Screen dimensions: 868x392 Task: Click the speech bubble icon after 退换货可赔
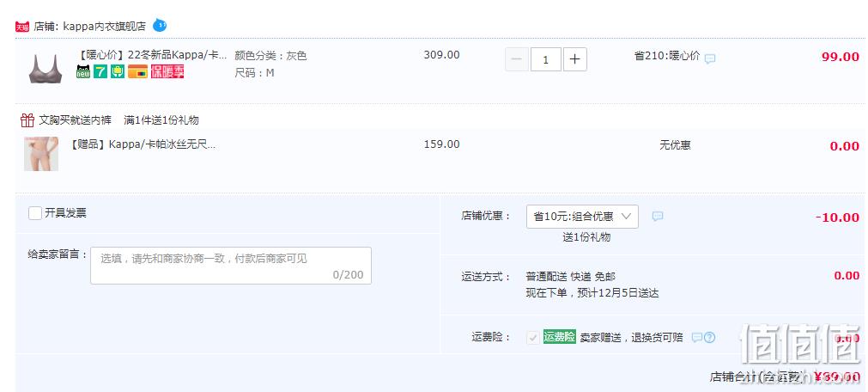(697, 337)
